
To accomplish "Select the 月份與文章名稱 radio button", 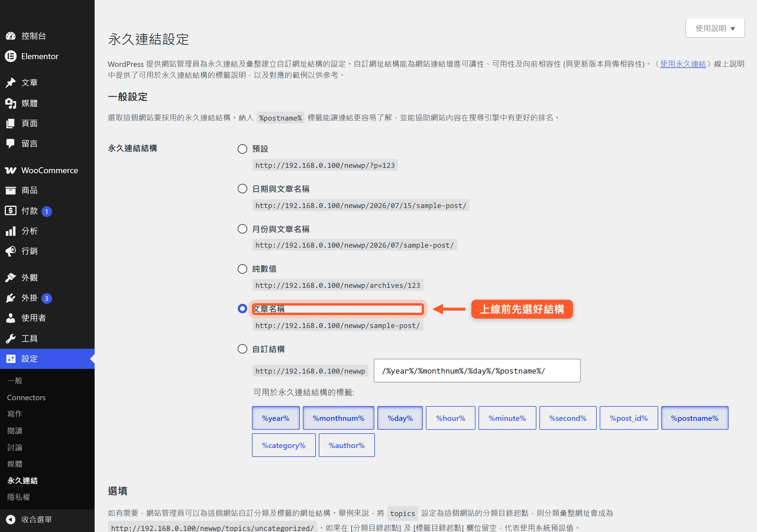I will point(242,229).
